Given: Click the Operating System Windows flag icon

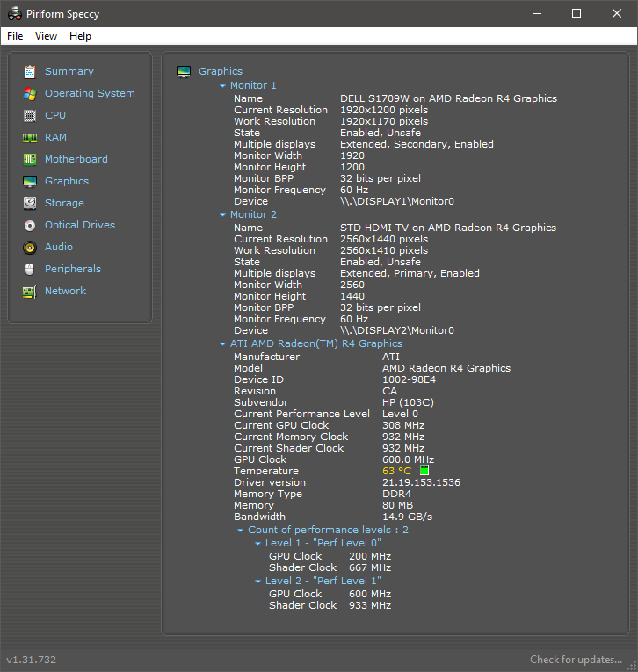Looking at the screenshot, I should [30, 93].
